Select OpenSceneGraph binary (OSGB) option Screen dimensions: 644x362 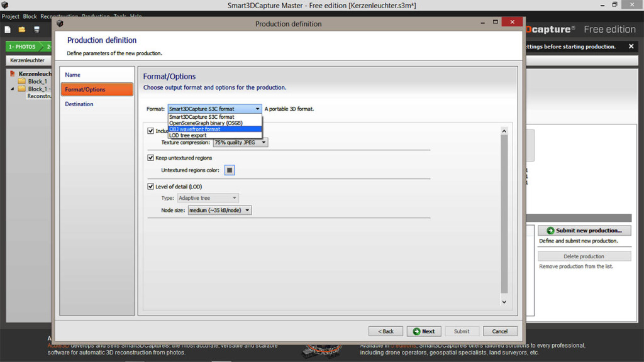tap(215, 123)
